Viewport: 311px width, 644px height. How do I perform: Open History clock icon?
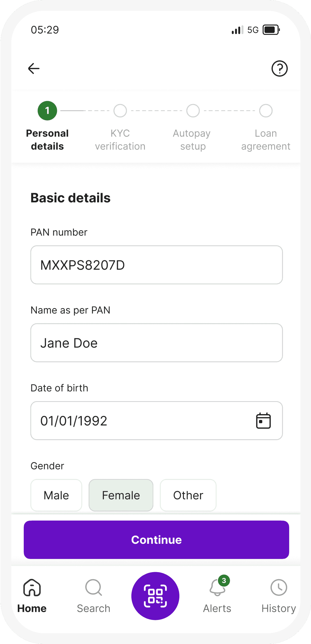[x=279, y=588]
